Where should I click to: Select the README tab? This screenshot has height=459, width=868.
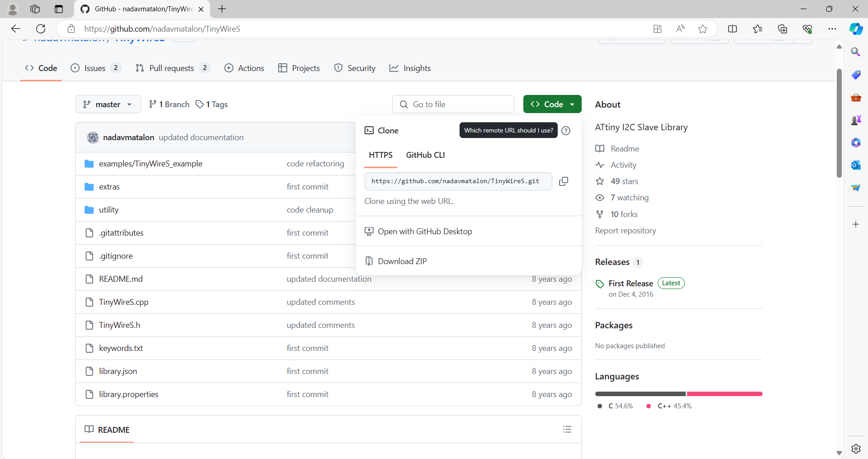coord(107,430)
